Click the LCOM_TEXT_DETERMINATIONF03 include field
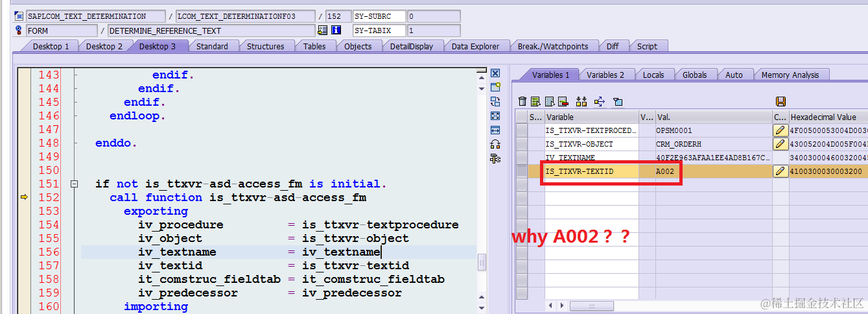Image resolution: width=868 pixels, height=314 pixels. [x=245, y=16]
